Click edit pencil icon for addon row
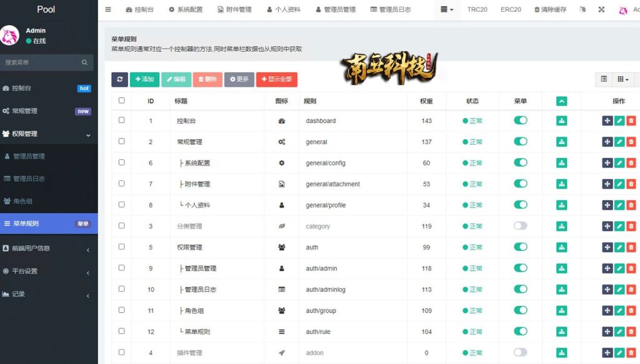Image resolution: width=640 pixels, height=364 pixels. (x=619, y=353)
